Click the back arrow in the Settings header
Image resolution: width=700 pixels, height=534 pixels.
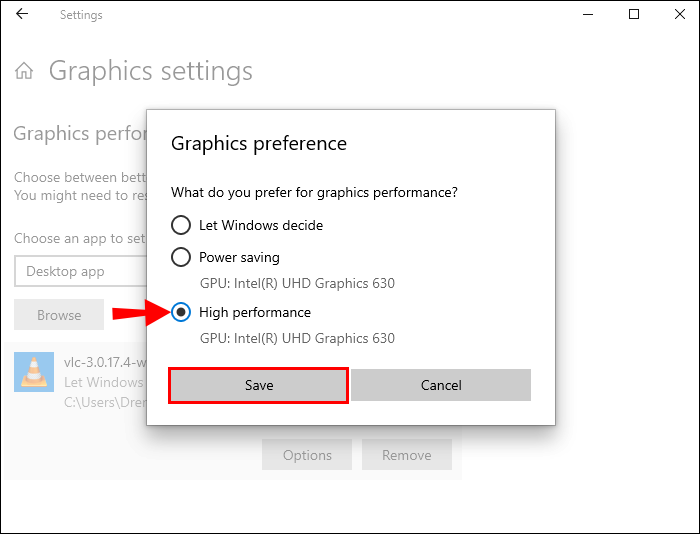(x=22, y=14)
